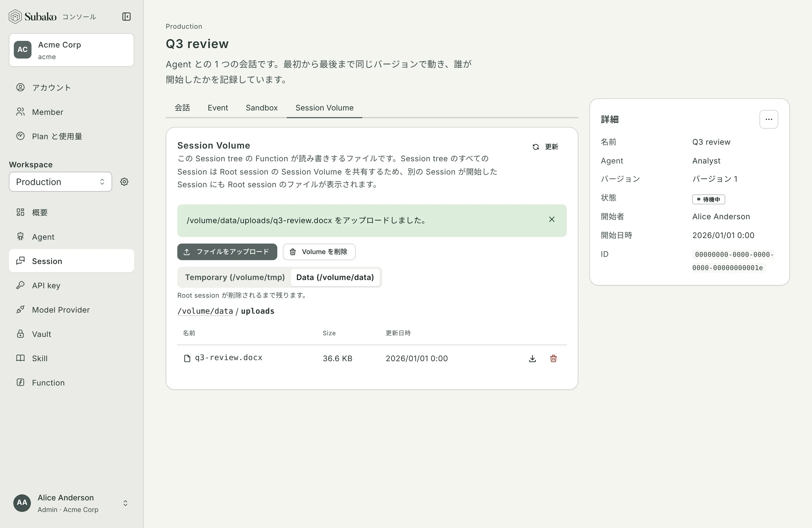Click ファイルをアップロード button

227,252
